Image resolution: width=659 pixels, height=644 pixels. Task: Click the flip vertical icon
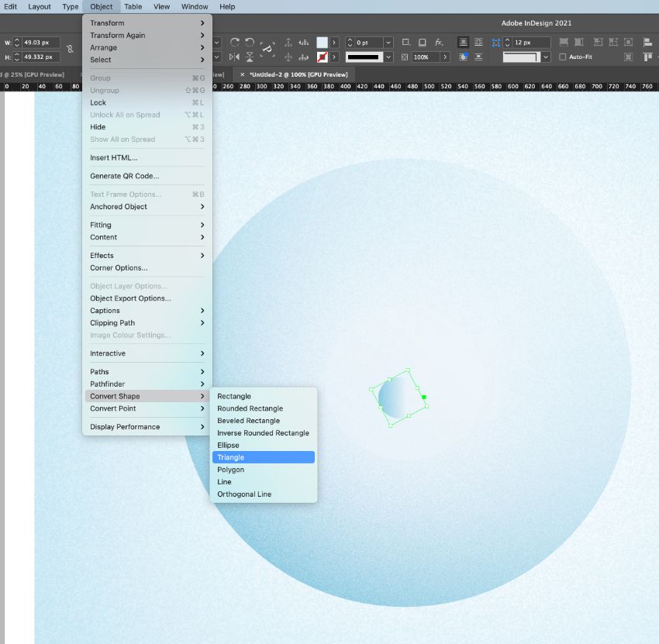(250, 57)
